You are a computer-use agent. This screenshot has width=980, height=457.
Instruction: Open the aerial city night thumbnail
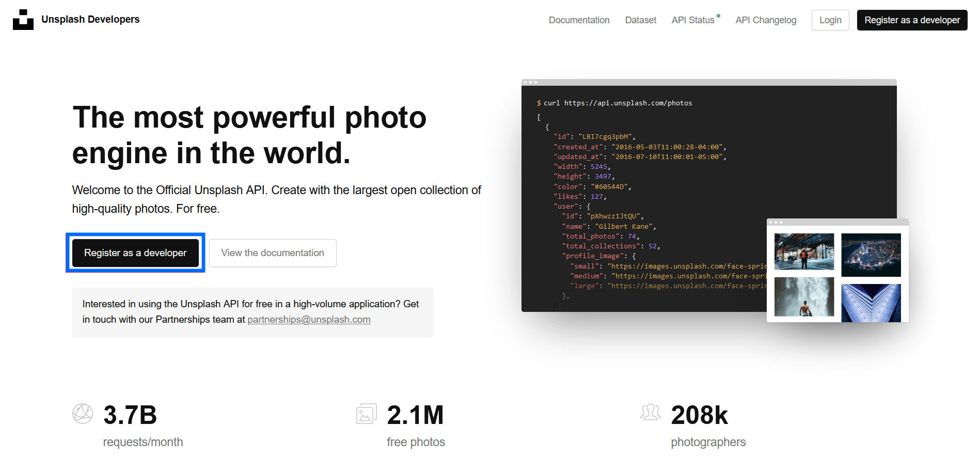871,255
